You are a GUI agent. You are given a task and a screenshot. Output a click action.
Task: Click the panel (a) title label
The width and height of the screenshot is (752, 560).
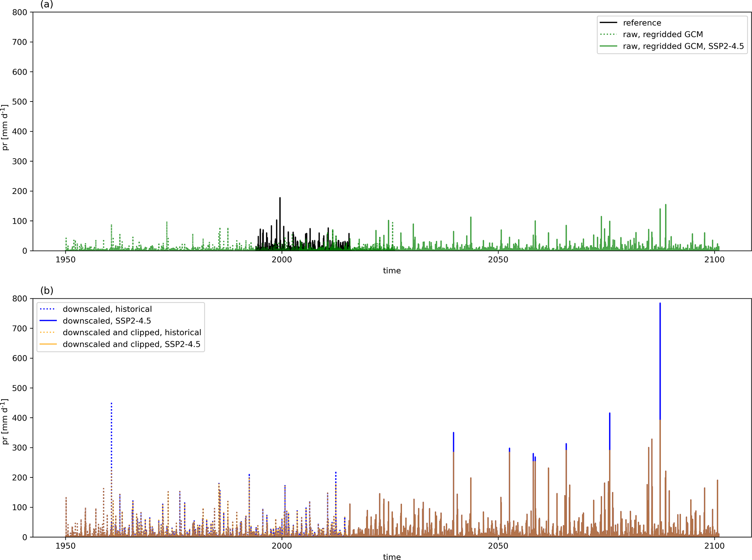47,4
